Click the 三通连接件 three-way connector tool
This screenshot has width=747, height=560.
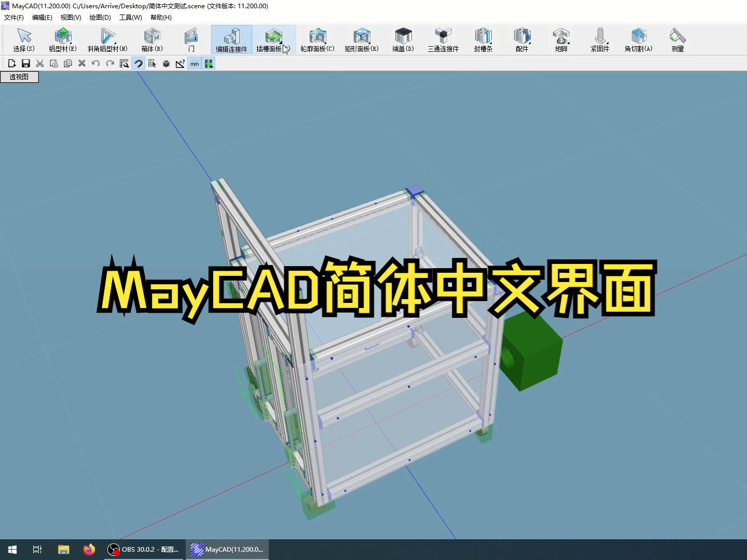point(443,40)
